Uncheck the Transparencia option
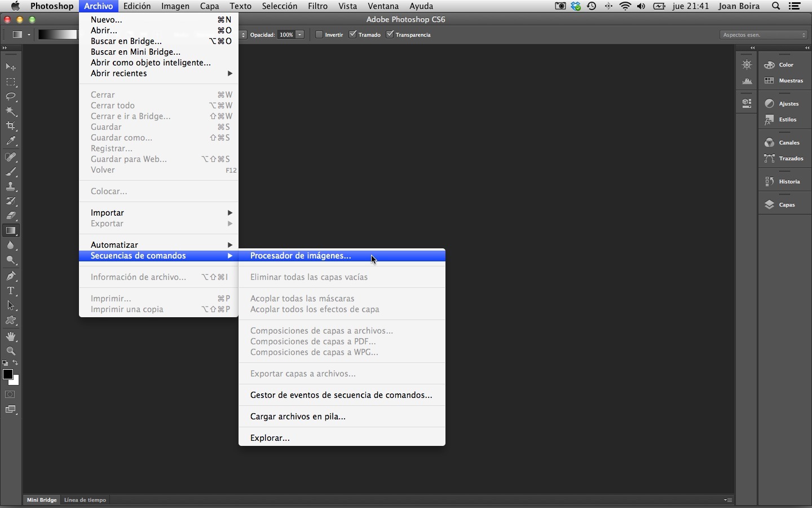Screen dimensions: 812x508 point(390,34)
